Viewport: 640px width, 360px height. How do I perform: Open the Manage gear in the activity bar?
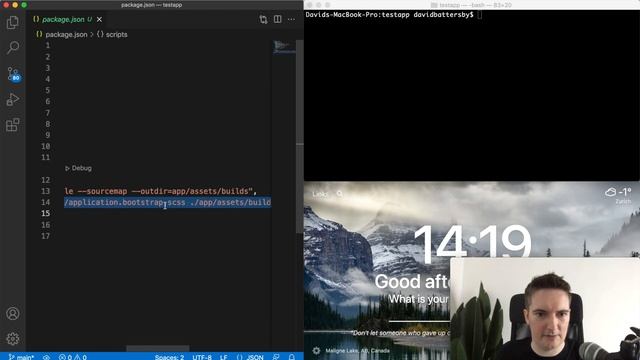pos(13,338)
